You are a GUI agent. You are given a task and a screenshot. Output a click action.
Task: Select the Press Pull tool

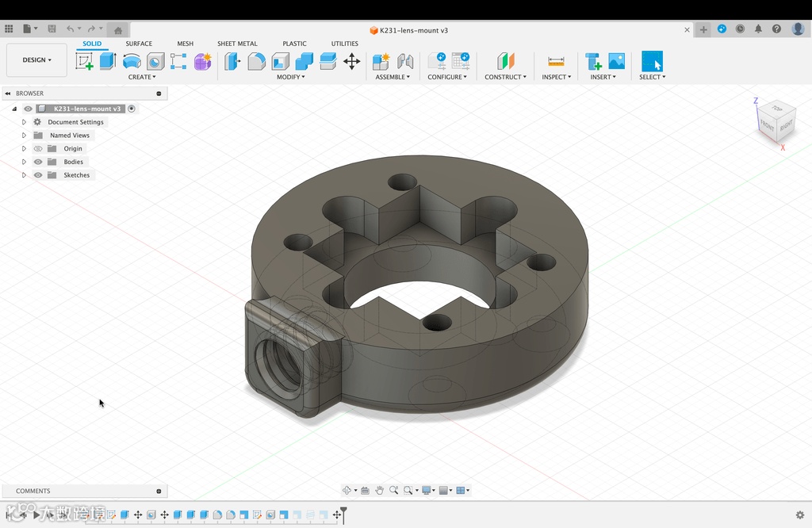(x=232, y=61)
